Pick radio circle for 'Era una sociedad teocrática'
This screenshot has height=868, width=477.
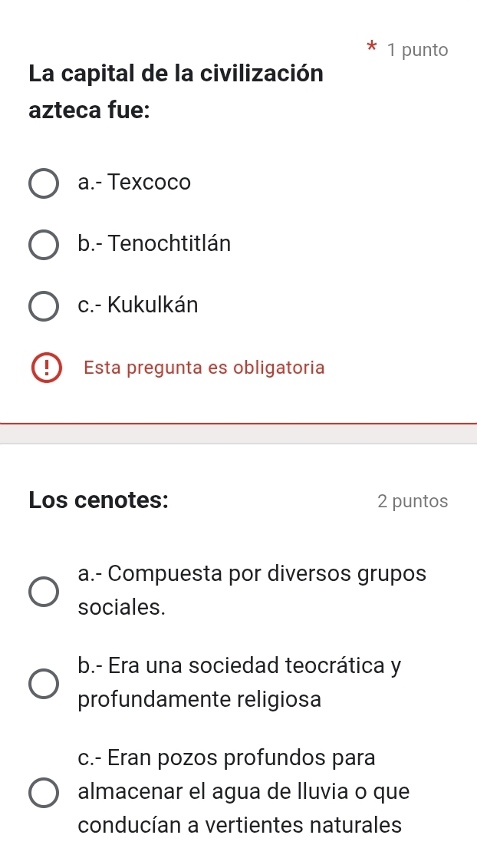pos(43,684)
